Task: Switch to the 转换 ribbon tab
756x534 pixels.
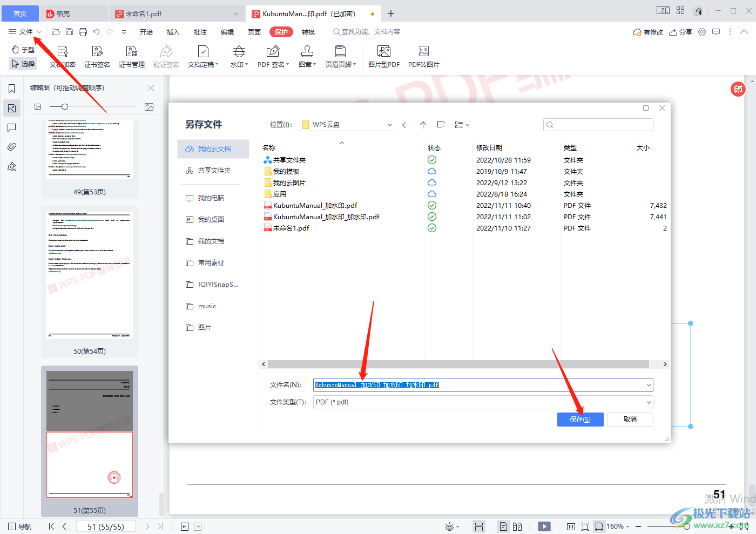Action: coord(308,32)
